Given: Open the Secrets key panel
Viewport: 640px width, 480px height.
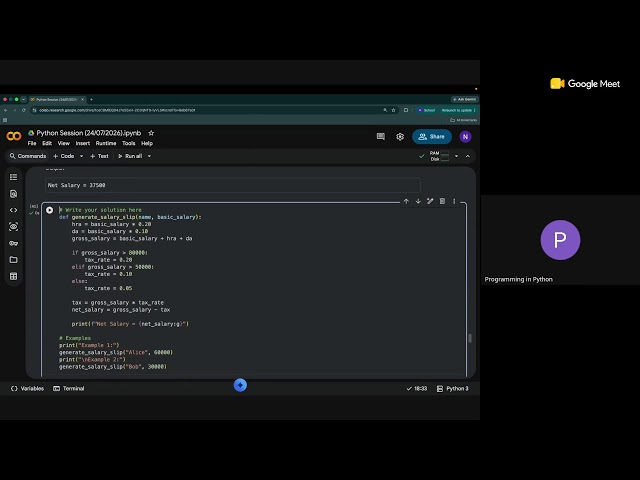Looking at the screenshot, I should [x=13, y=243].
